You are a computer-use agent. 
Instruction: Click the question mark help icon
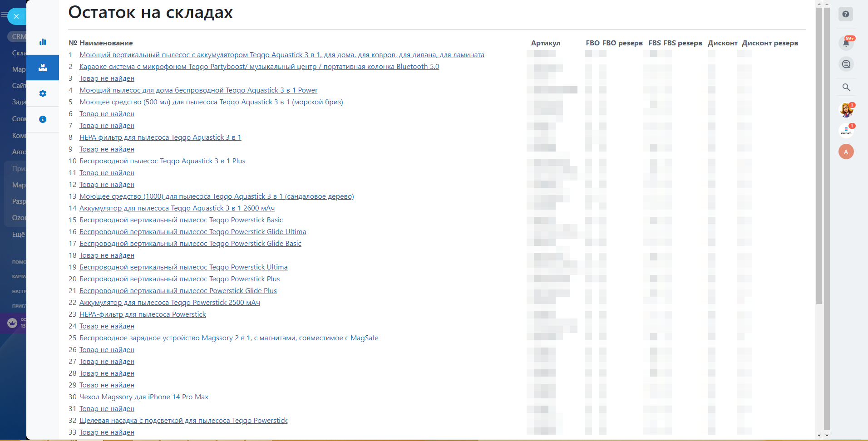tap(846, 14)
